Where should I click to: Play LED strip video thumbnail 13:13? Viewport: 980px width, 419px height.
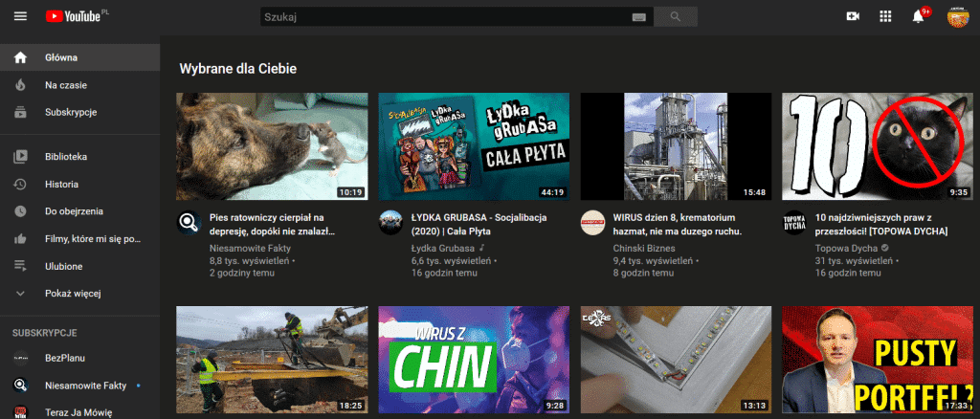(x=677, y=360)
